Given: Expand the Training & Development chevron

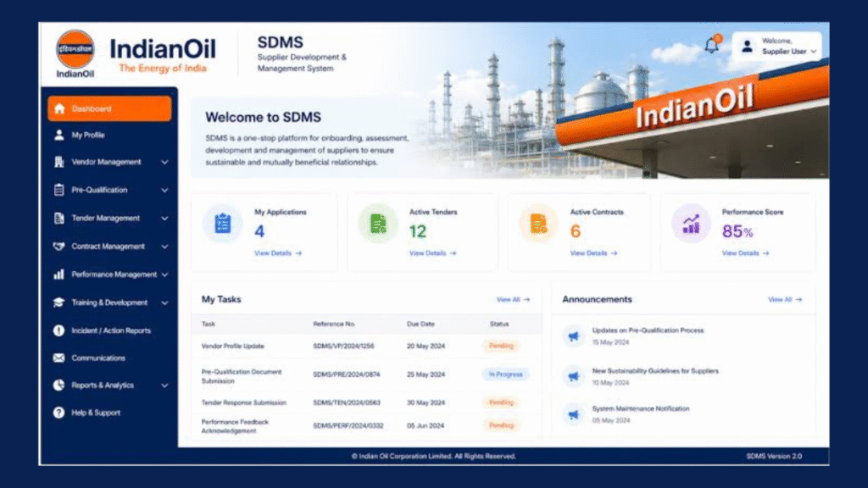Looking at the screenshot, I should point(164,302).
